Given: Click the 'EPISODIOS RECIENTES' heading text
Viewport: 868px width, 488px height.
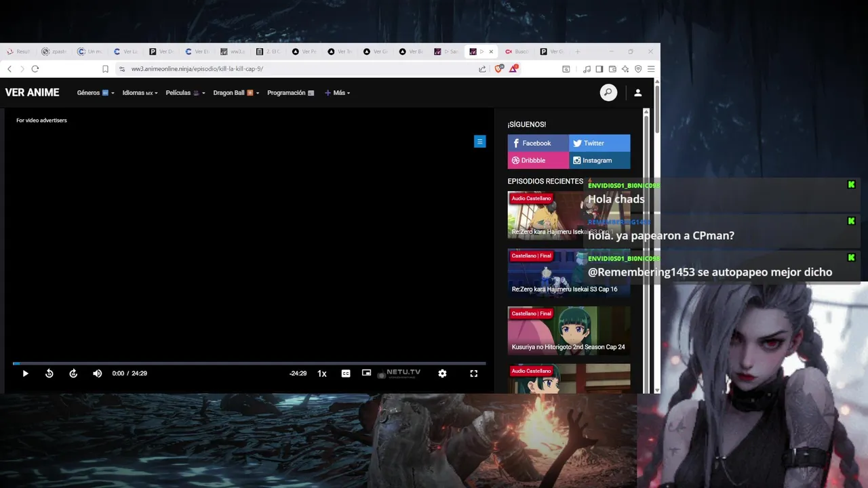Looking at the screenshot, I should point(545,182).
